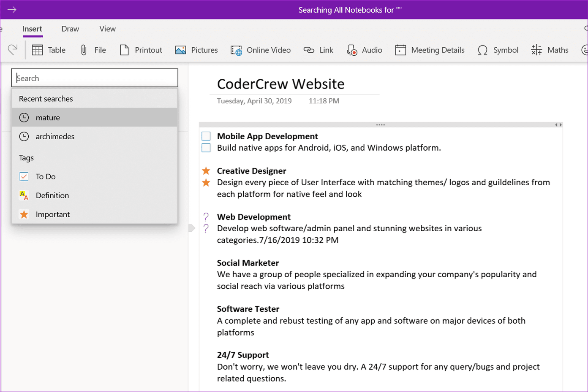Click the question tag beside 'Develop web software'
Image resolution: width=588 pixels, height=392 pixels.
[206, 228]
